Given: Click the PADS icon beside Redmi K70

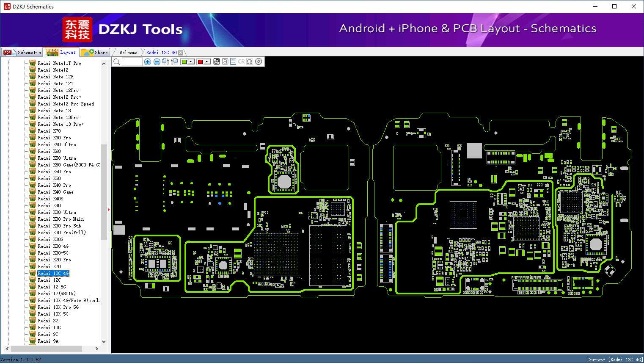Looking at the screenshot, I should point(33,131).
